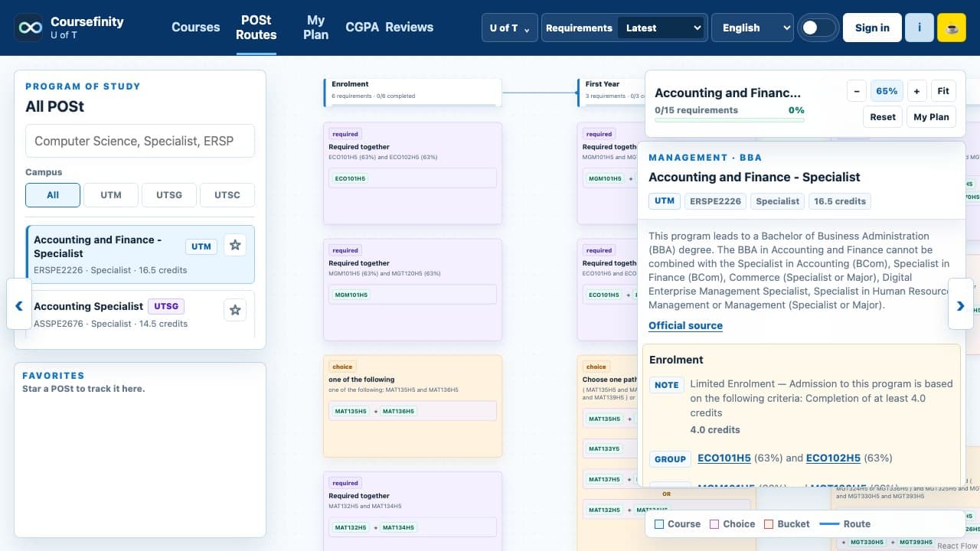The height and width of the screenshot is (551, 980).
Task: Click the Fit view button
Action: pyautogui.click(x=943, y=91)
